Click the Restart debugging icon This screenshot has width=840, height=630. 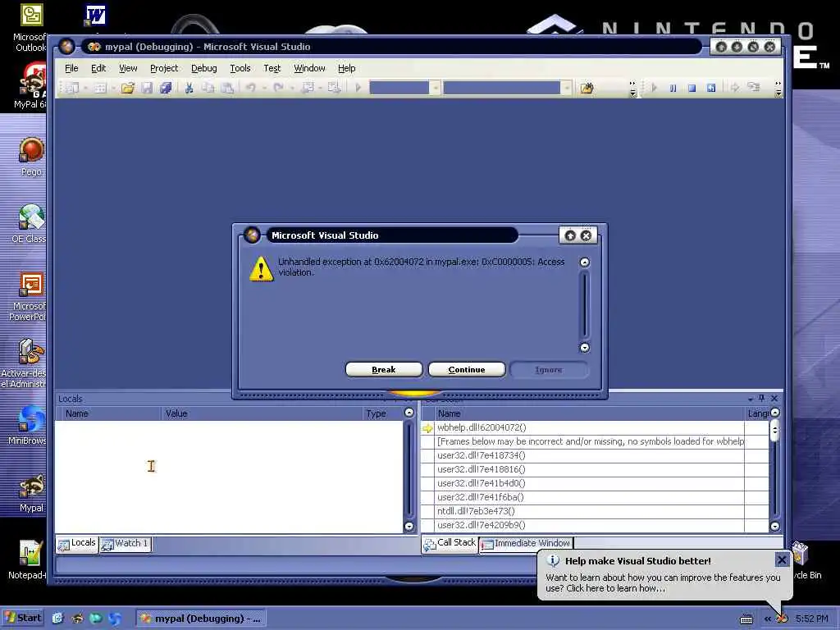click(x=711, y=88)
